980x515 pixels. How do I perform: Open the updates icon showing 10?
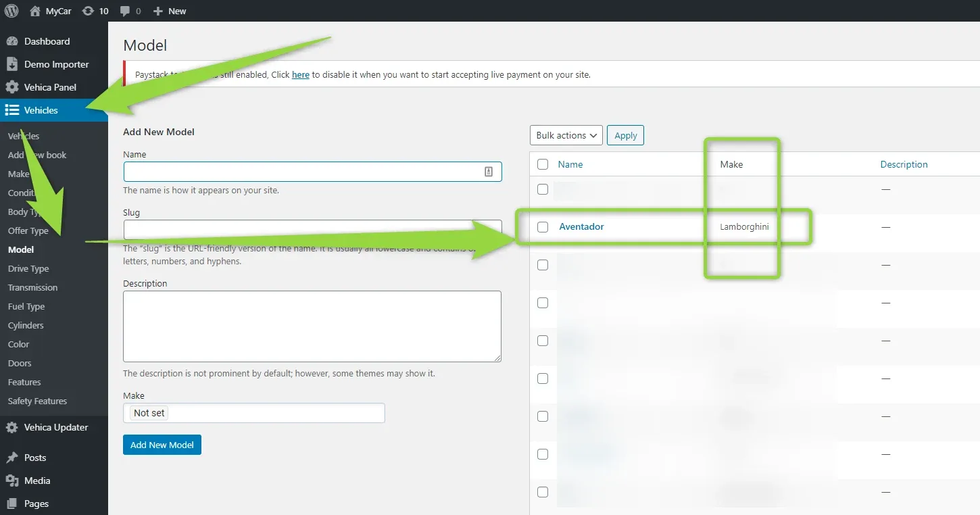88,11
